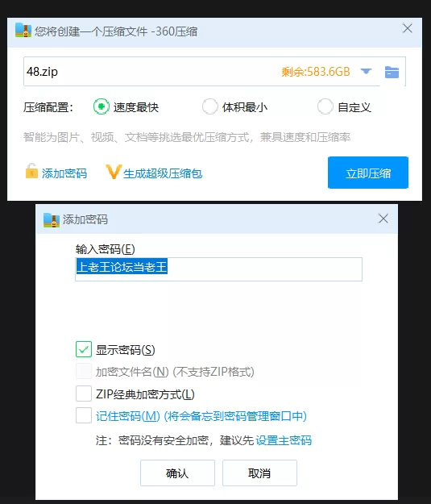Image resolution: width=431 pixels, height=504 pixels.
Task: Click the 压缩配置: label
Action: [48, 107]
